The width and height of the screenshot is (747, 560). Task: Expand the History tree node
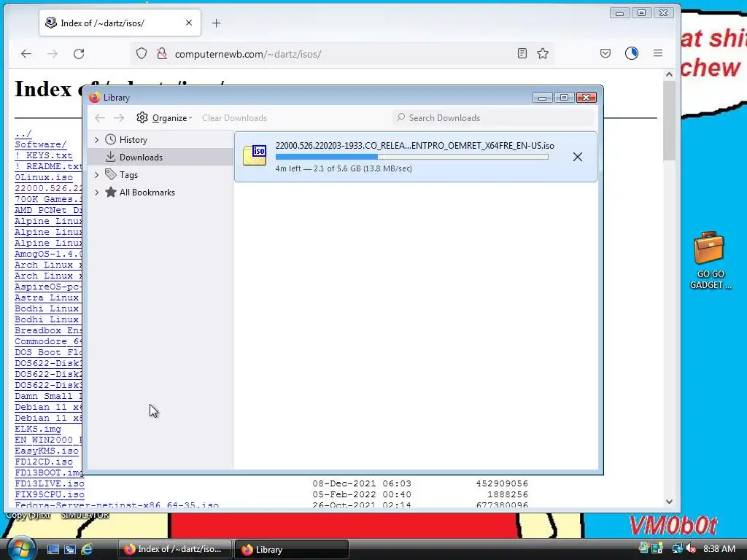97,139
